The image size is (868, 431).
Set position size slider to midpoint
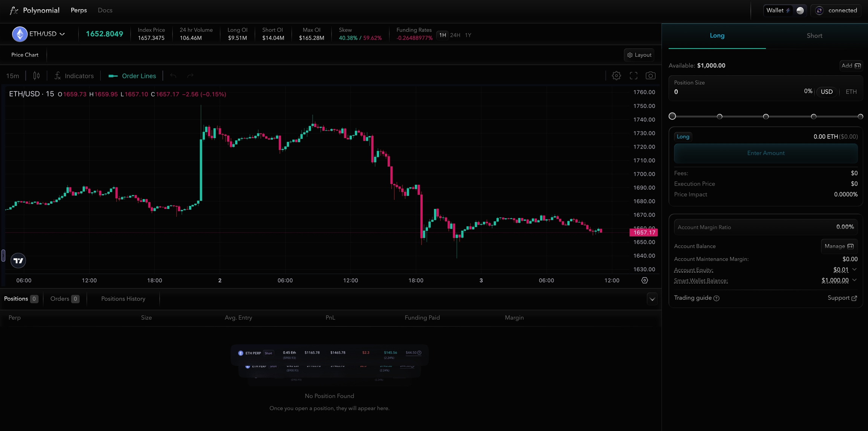click(766, 117)
